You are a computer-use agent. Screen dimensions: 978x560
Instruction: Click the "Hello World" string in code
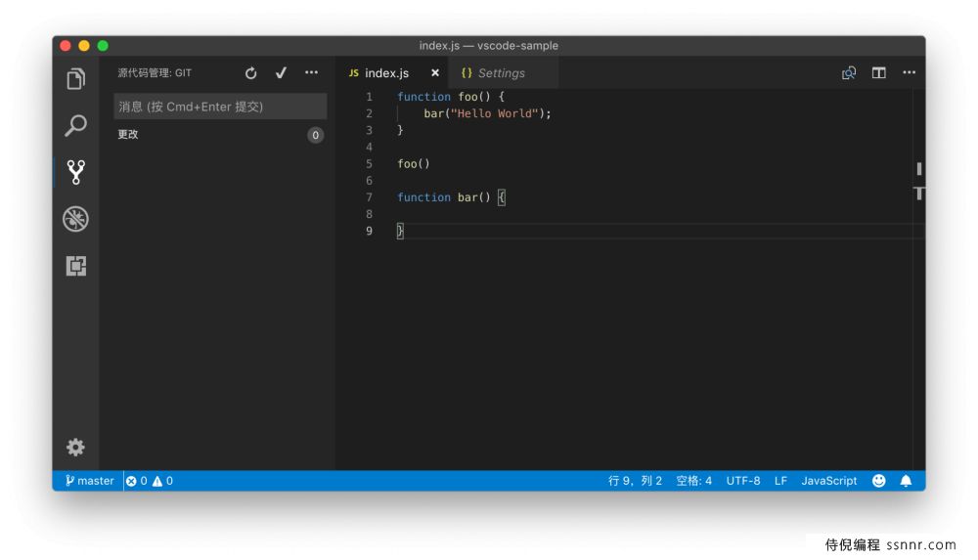(x=494, y=113)
